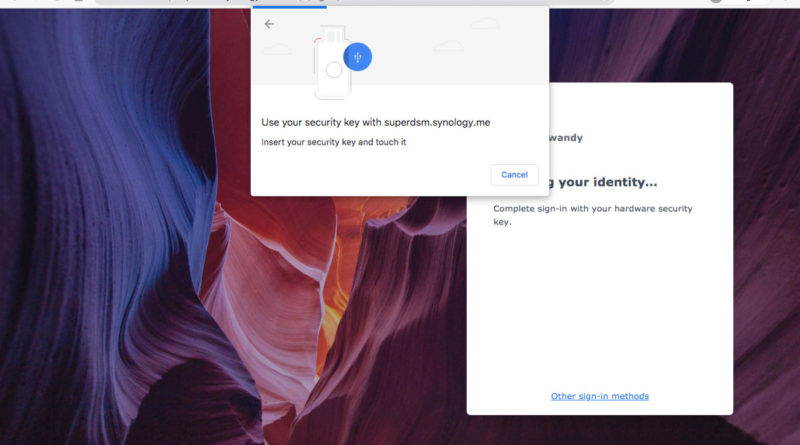The image size is (800, 445).
Task: Click the blue USB symbol circle
Action: click(358, 57)
